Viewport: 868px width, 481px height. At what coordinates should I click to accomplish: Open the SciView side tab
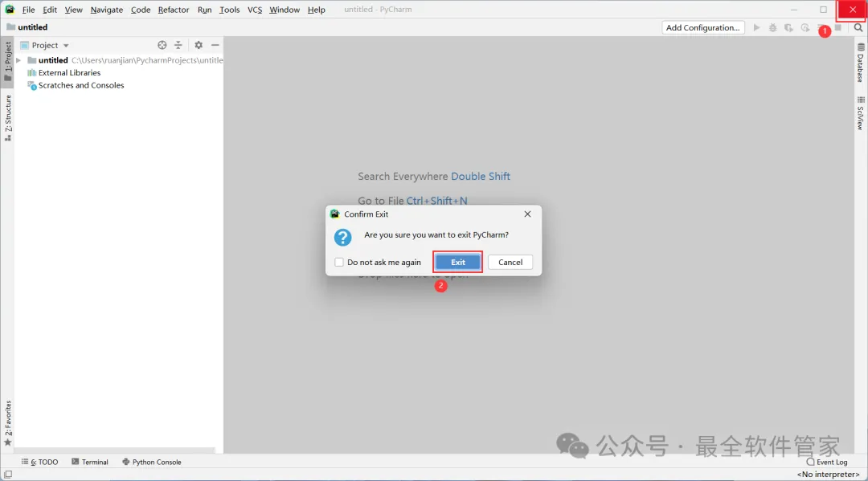860,113
